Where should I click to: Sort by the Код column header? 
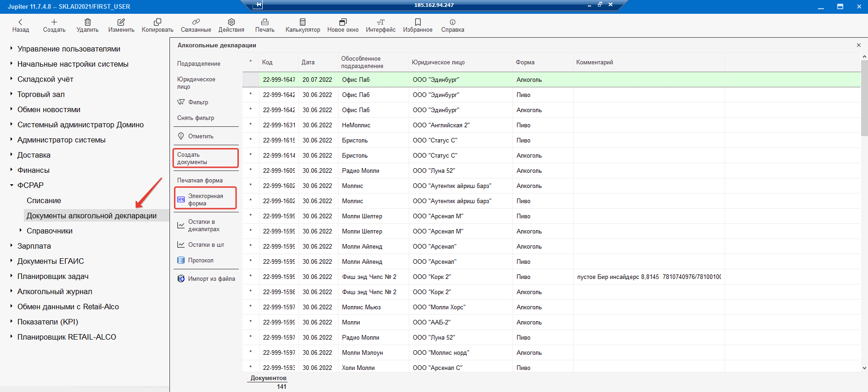tap(267, 62)
